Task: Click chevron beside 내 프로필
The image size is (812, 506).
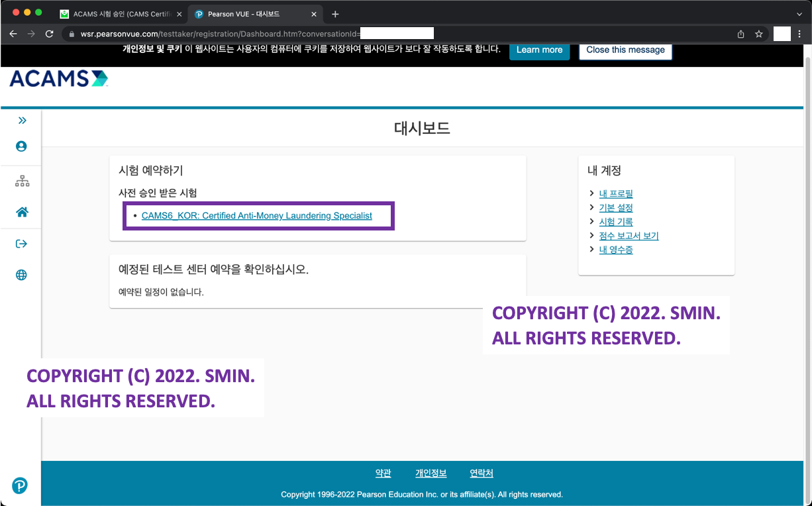Action: tap(591, 193)
